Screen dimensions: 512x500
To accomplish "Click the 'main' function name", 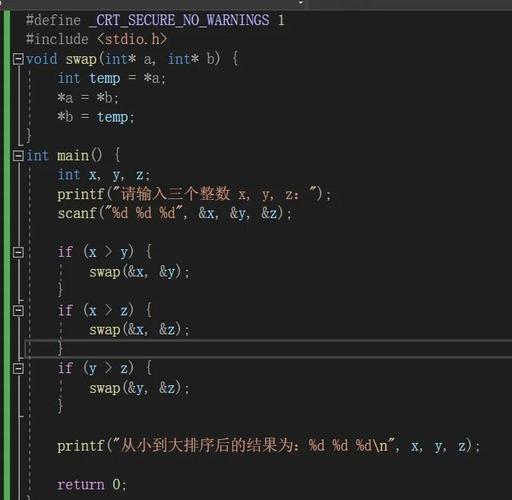I will click(73, 156).
